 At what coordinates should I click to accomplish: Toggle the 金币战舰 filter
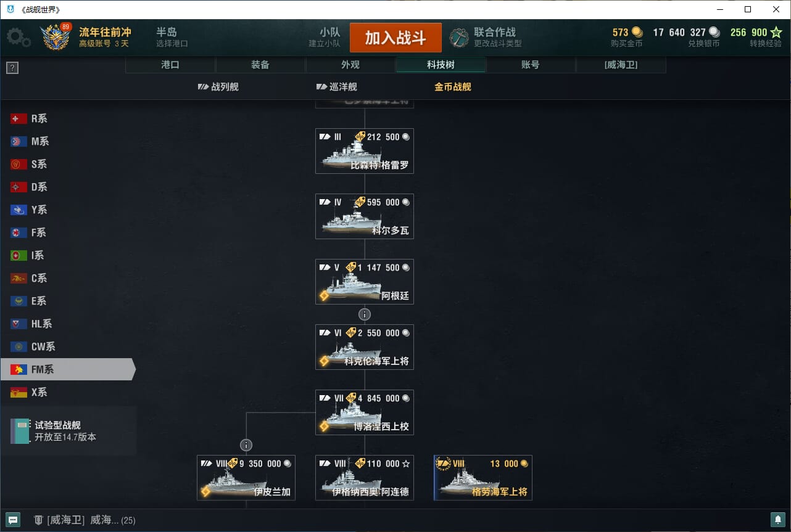click(453, 87)
